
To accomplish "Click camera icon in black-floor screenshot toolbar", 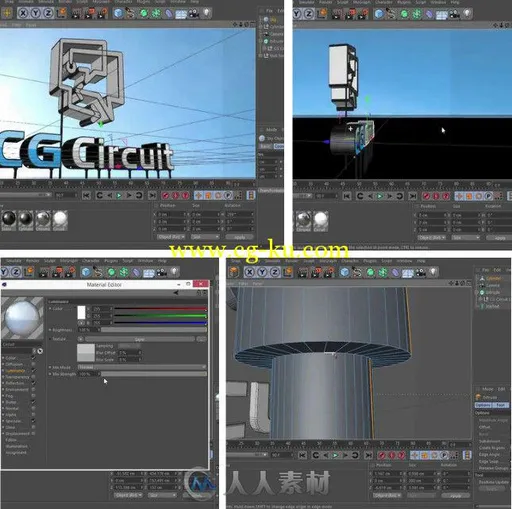I will pos(454,14).
